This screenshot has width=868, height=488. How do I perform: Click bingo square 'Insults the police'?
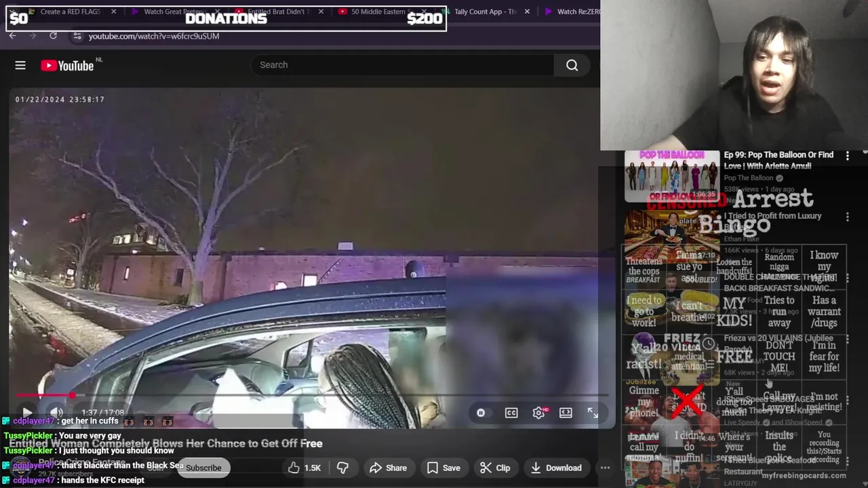779,447
